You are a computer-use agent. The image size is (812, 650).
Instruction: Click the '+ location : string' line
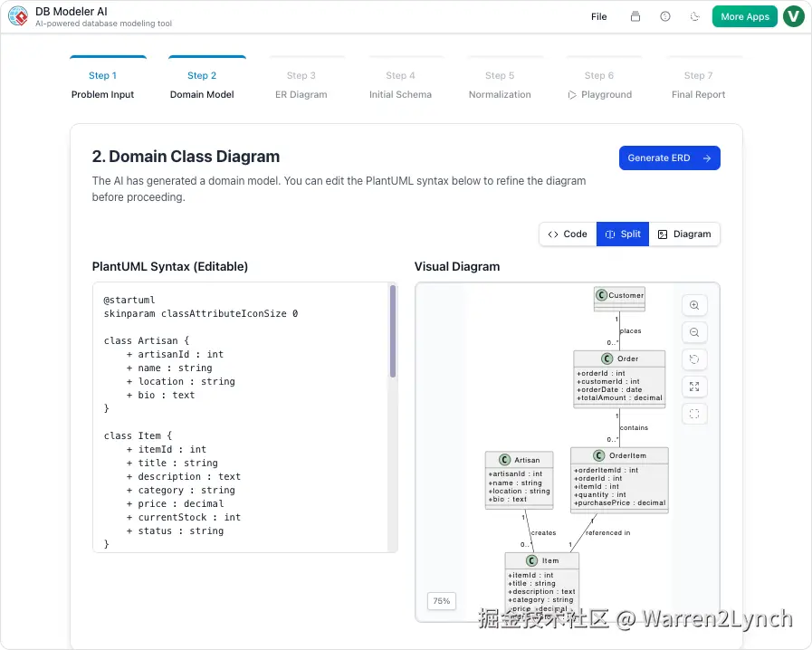point(181,381)
